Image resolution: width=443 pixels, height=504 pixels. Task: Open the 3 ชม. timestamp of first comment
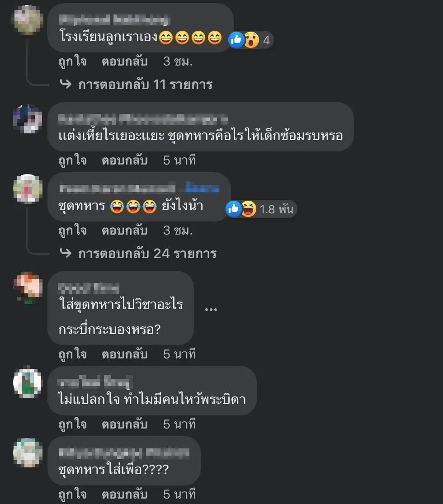(x=178, y=61)
